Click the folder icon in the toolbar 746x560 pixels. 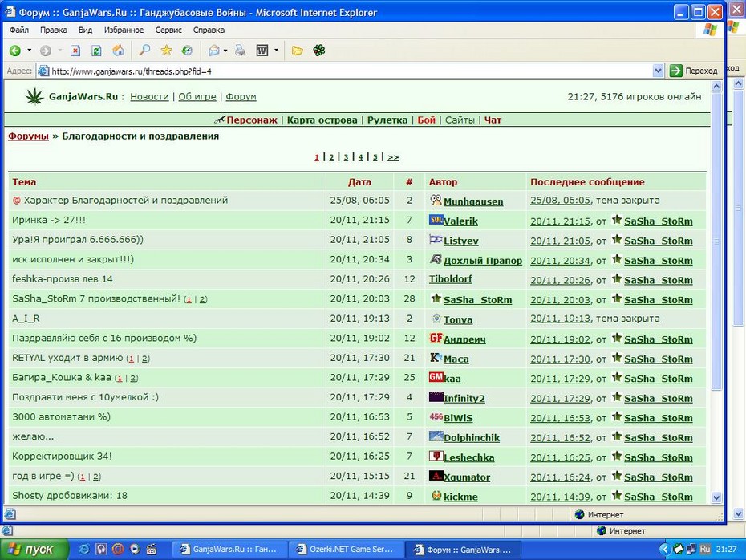(298, 51)
